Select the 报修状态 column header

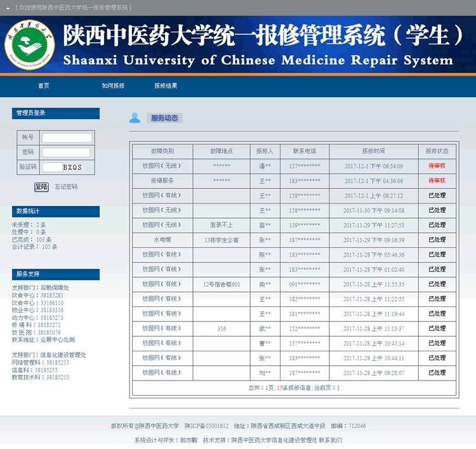click(x=437, y=151)
